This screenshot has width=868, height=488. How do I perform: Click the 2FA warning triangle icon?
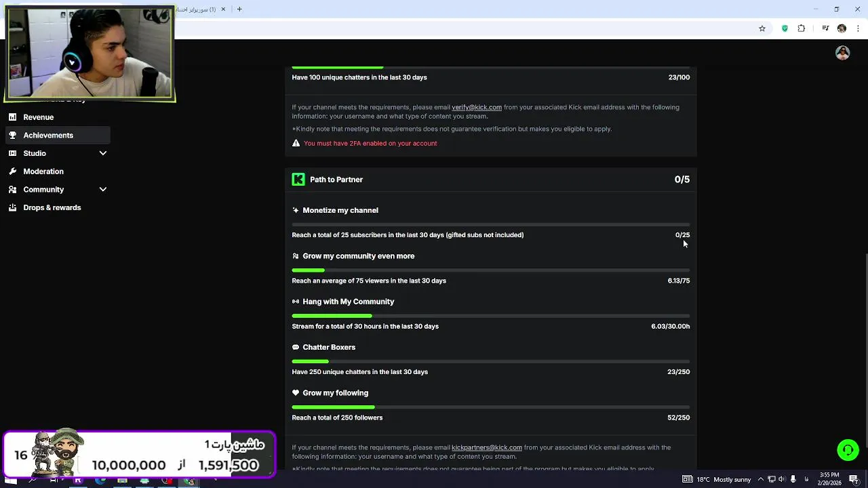[x=296, y=143]
